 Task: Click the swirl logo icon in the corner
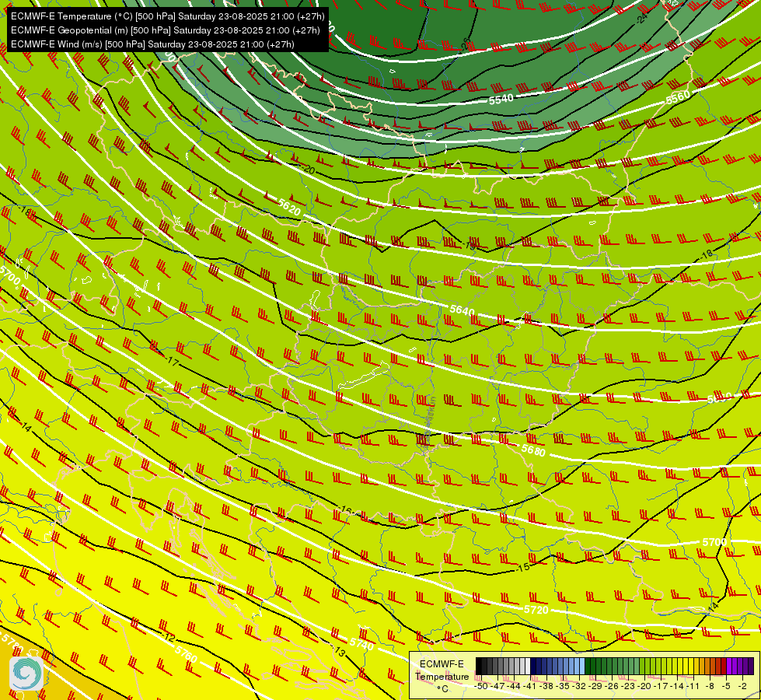pos(26,673)
